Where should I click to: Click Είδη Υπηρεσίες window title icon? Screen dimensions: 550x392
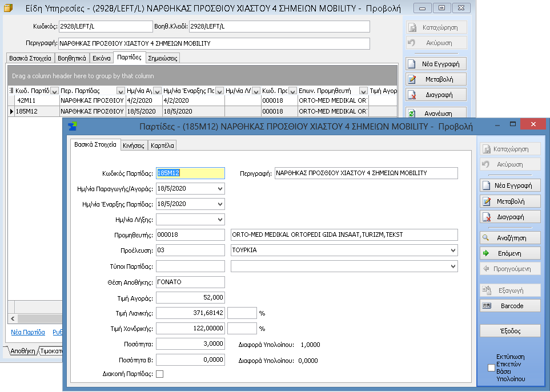point(8,8)
